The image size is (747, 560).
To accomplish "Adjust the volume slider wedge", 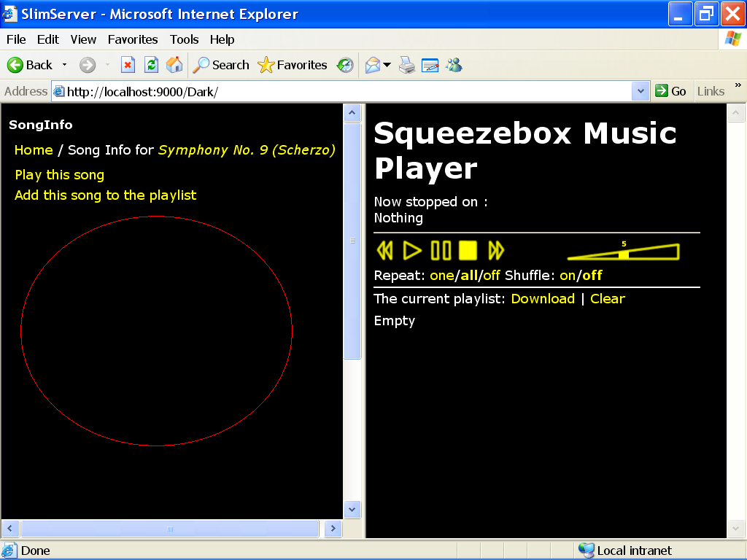I will click(x=623, y=252).
